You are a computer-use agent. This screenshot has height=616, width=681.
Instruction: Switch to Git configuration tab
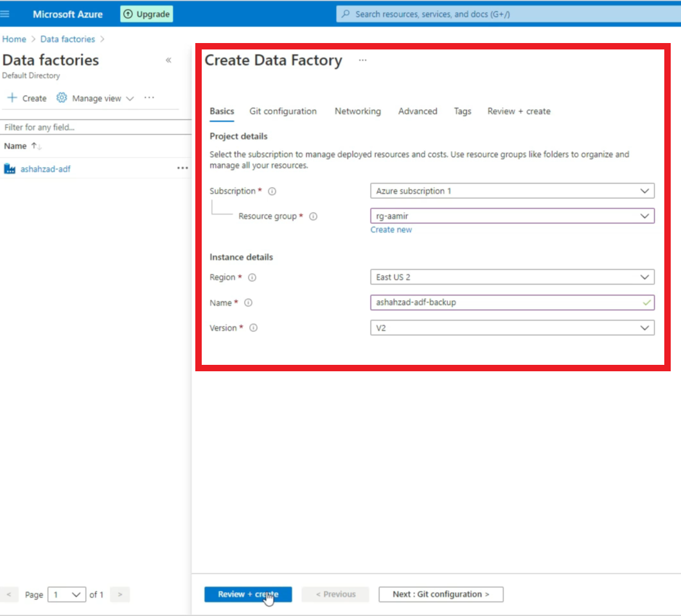click(x=283, y=111)
